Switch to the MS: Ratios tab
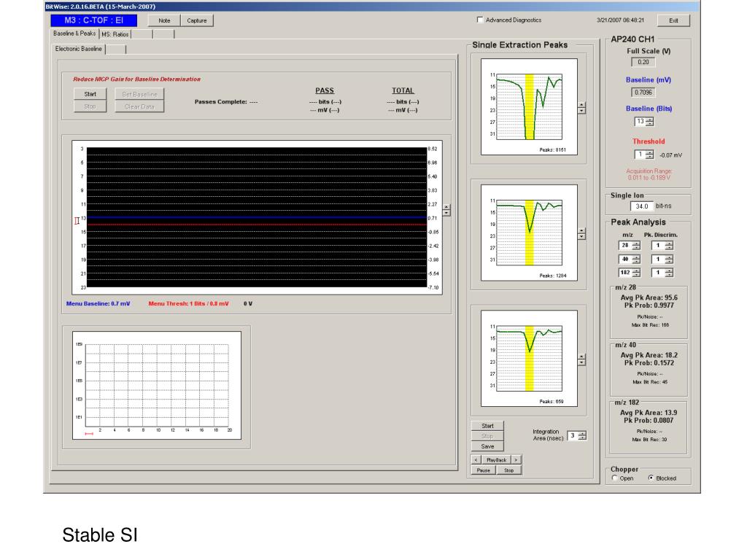 point(115,34)
